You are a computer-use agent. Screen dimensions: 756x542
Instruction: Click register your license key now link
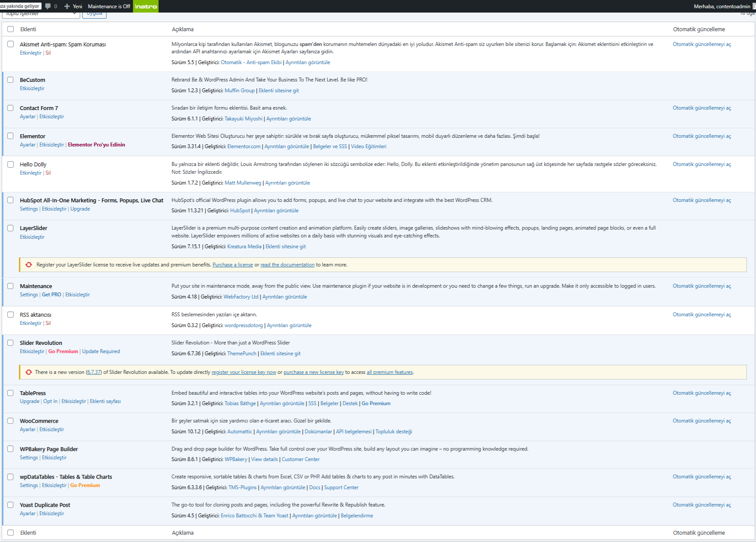coord(244,372)
